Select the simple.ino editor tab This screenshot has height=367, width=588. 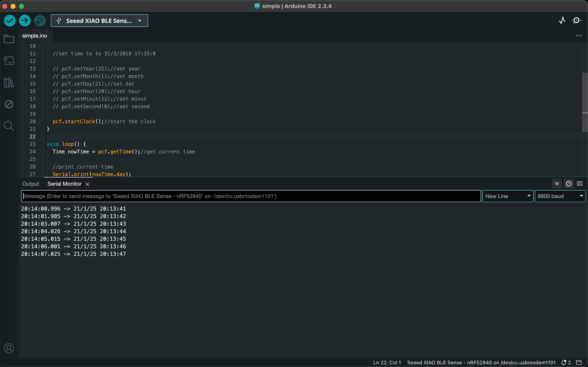coord(35,36)
